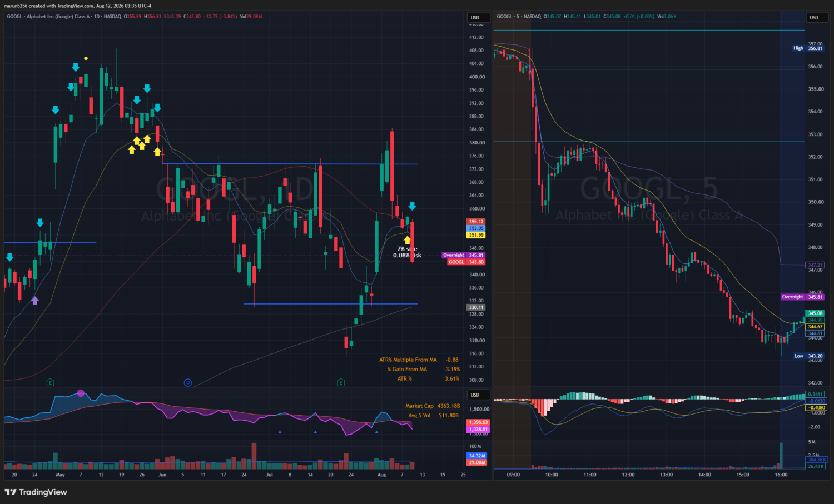Click the yellow dot above May candles
The image size is (834, 504).
86,58
